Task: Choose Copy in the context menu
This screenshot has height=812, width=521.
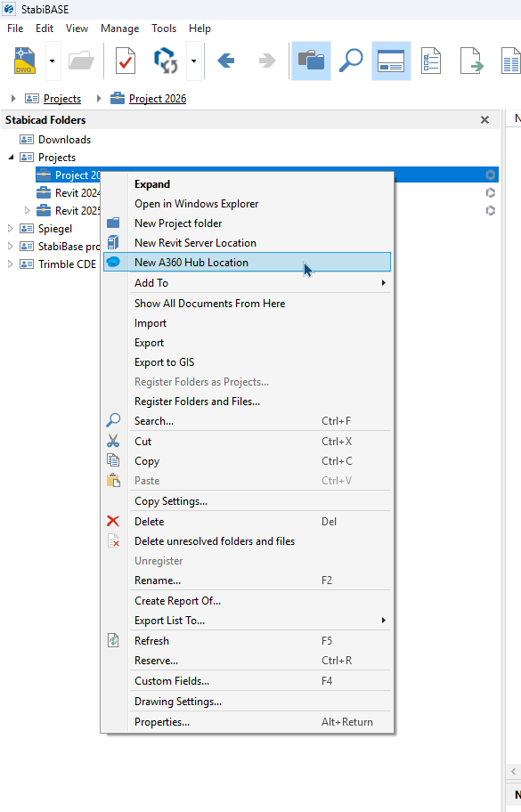Action: (247, 461)
